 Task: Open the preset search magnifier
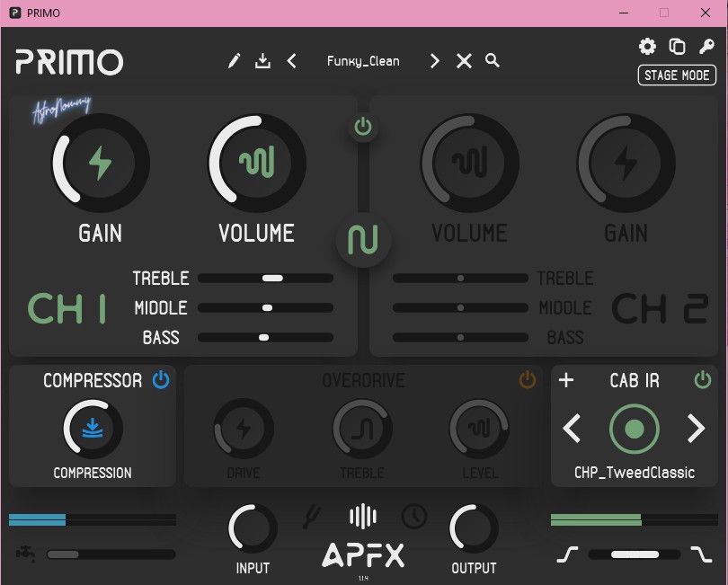493,60
